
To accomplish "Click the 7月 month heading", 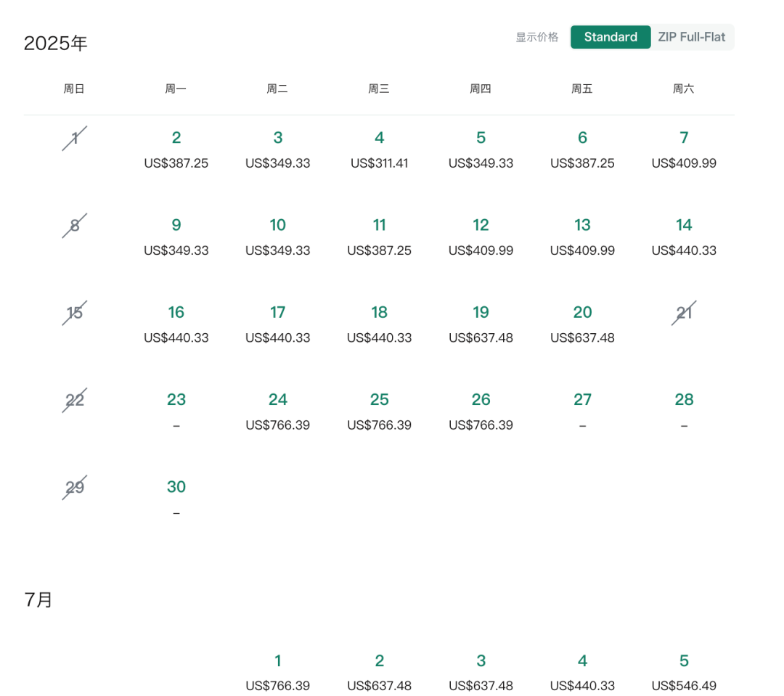I will point(38,599).
